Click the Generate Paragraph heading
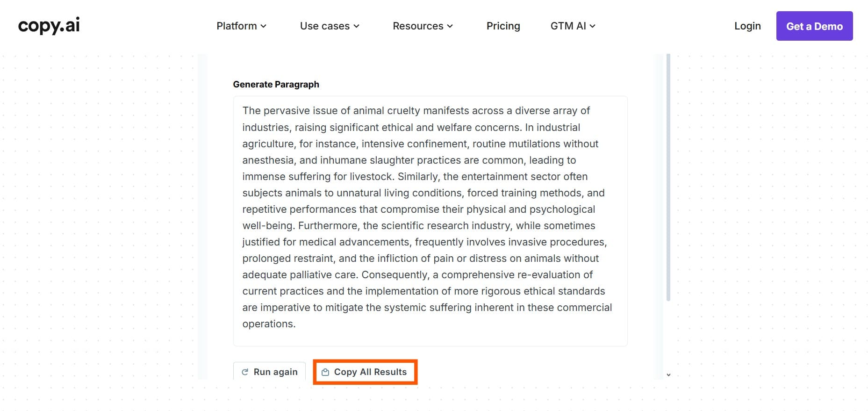 276,85
